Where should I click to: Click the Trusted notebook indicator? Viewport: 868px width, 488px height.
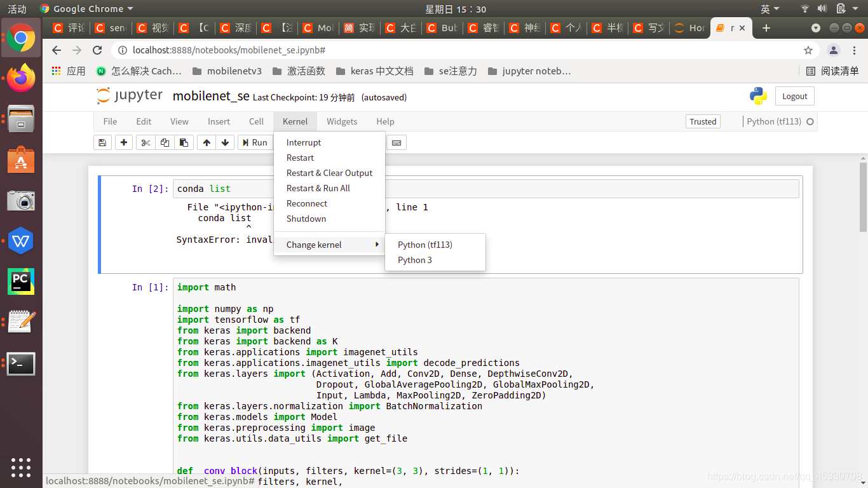(x=703, y=121)
